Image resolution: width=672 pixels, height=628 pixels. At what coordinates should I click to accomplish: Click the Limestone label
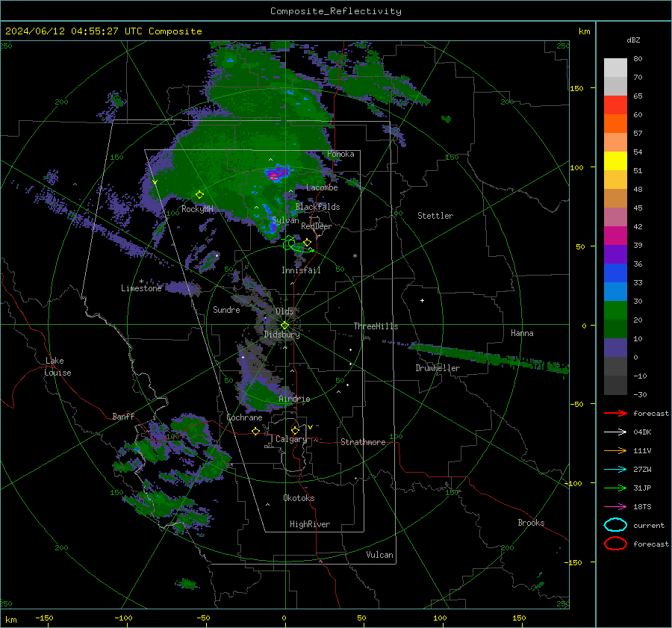tap(141, 288)
